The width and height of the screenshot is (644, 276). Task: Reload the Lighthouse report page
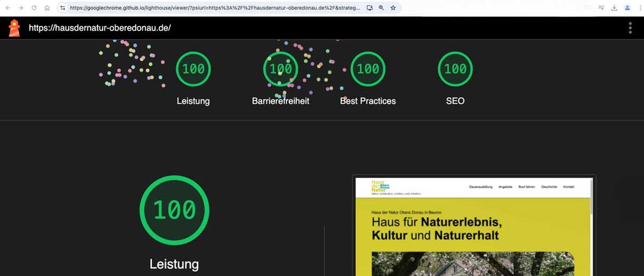tap(34, 8)
